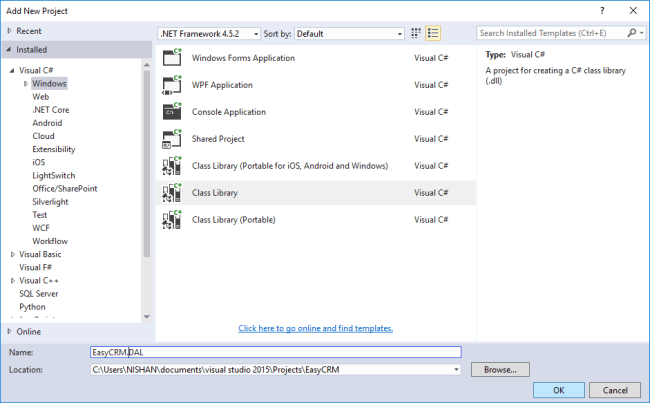Select the Visual F# category
The width and height of the screenshot is (650, 403).
(36, 267)
